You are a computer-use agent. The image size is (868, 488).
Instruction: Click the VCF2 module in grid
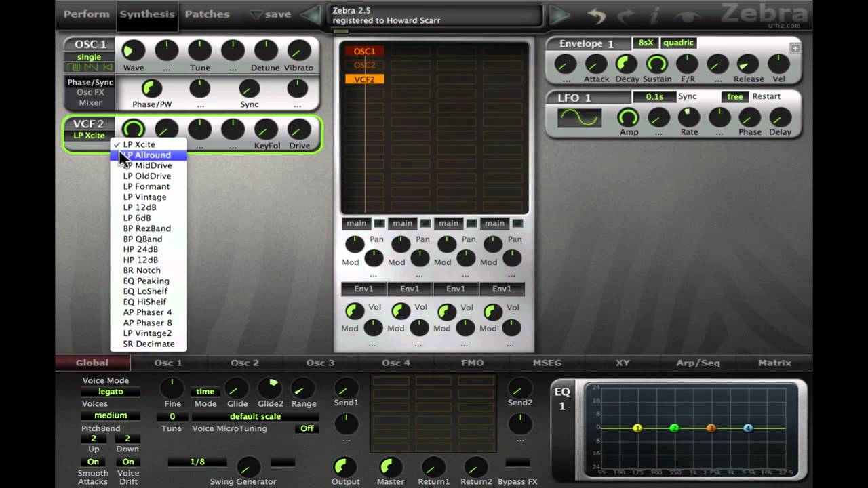[364, 79]
